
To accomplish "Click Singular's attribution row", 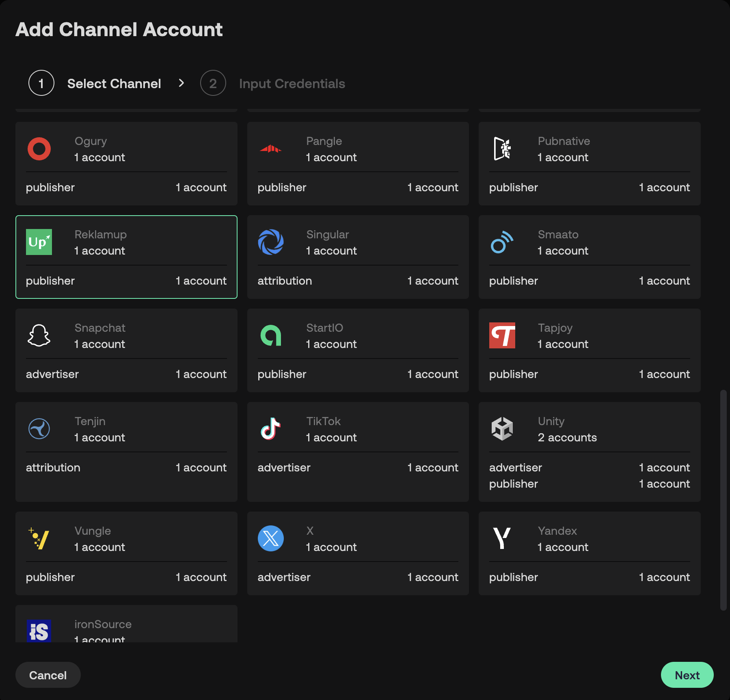I will click(x=358, y=281).
